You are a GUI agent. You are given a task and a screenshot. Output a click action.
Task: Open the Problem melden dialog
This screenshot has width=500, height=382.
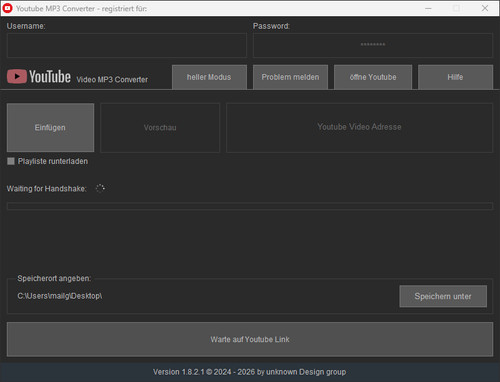(290, 77)
